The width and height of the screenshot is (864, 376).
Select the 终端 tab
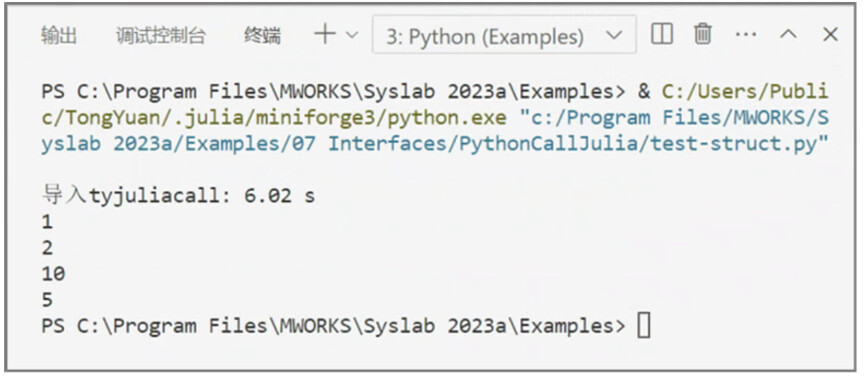pos(262,36)
